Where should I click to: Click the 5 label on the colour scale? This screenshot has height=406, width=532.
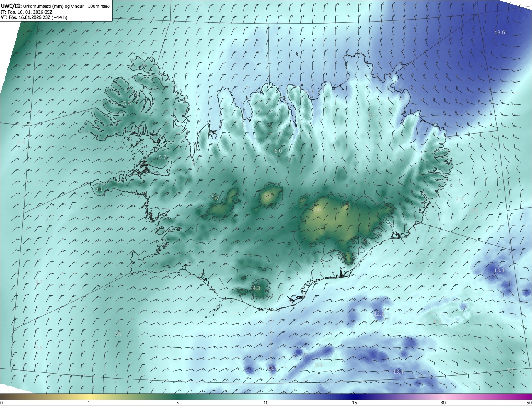[x=177, y=403]
